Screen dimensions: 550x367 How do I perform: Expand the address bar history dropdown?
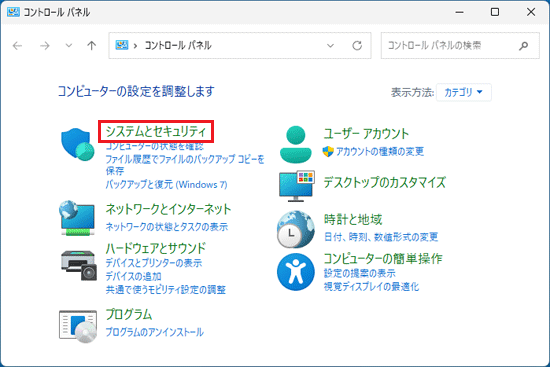pos(330,46)
